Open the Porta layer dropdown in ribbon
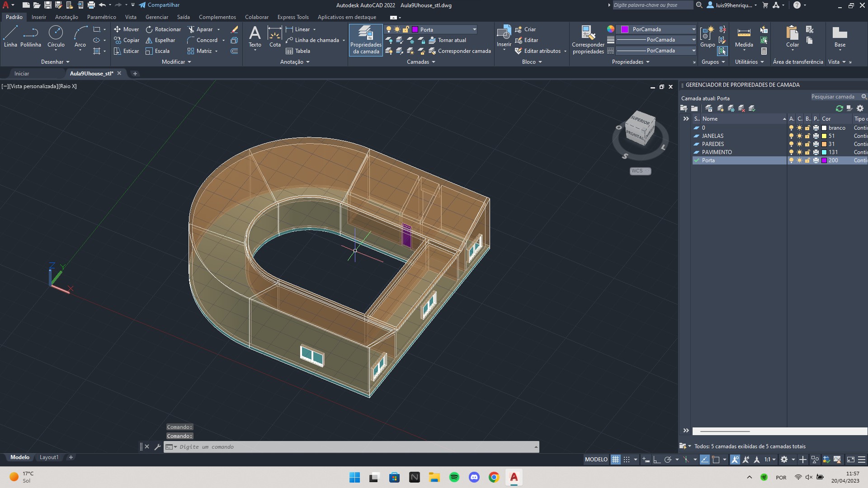The image size is (868, 488). click(x=474, y=29)
